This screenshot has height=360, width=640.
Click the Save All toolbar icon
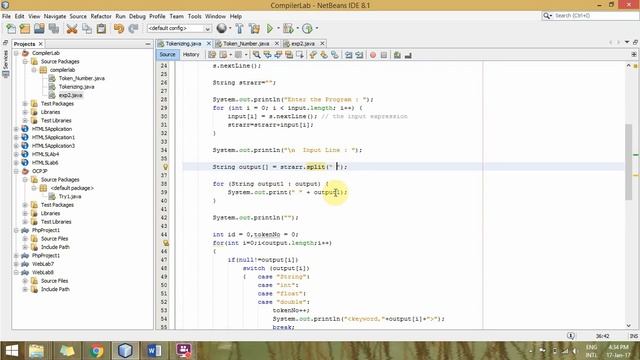point(54,29)
